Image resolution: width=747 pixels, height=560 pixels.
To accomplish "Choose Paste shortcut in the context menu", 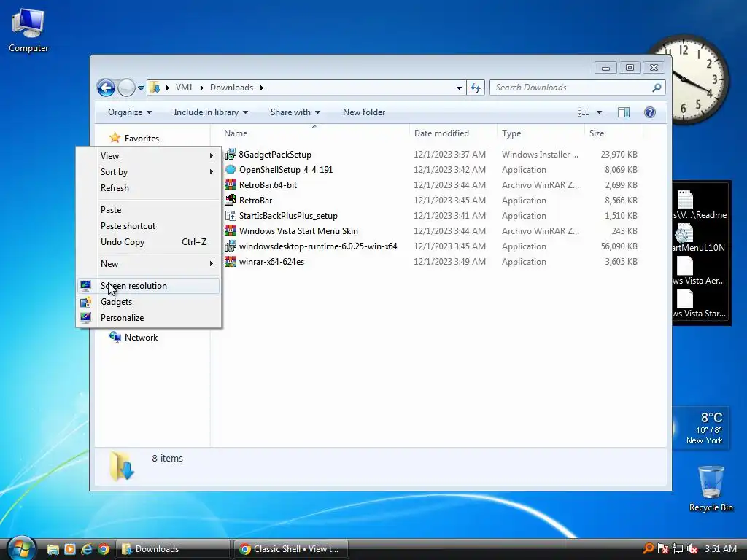I will (148, 226).
